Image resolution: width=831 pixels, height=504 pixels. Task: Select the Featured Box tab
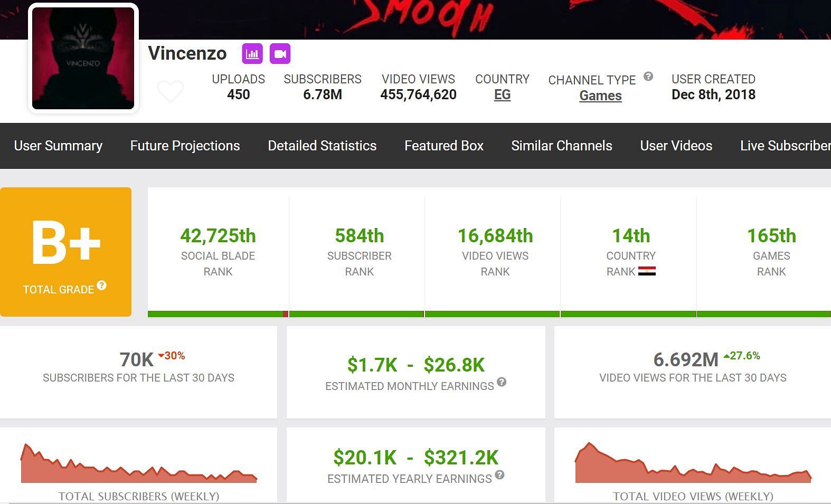pyautogui.click(x=444, y=146)
